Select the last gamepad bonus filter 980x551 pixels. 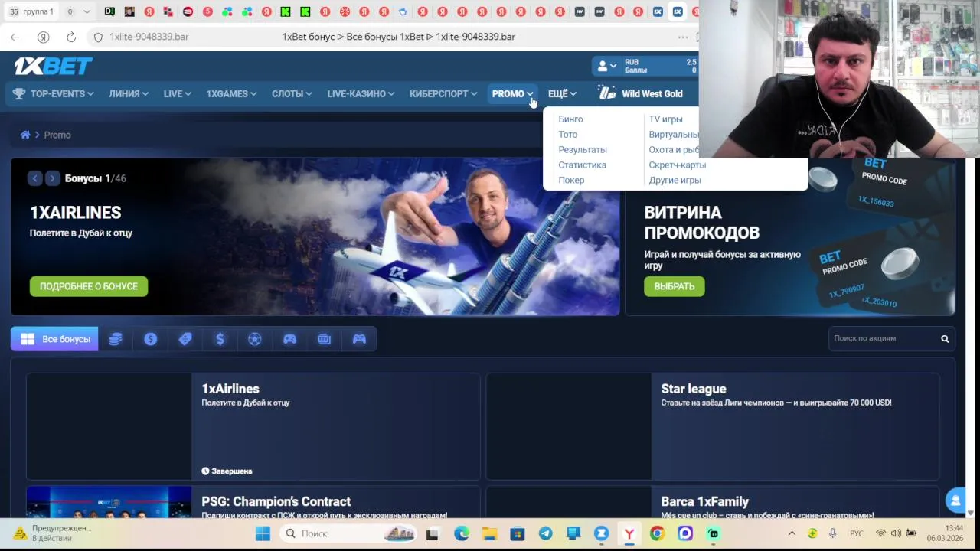click(x=359, y=339)
